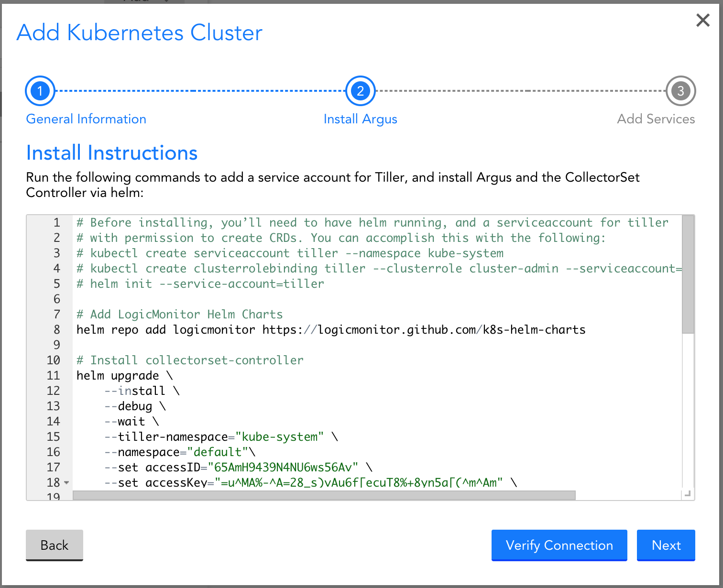
Task: Click the 'helm upgrade \' code line
Action: tap(125, 376)
